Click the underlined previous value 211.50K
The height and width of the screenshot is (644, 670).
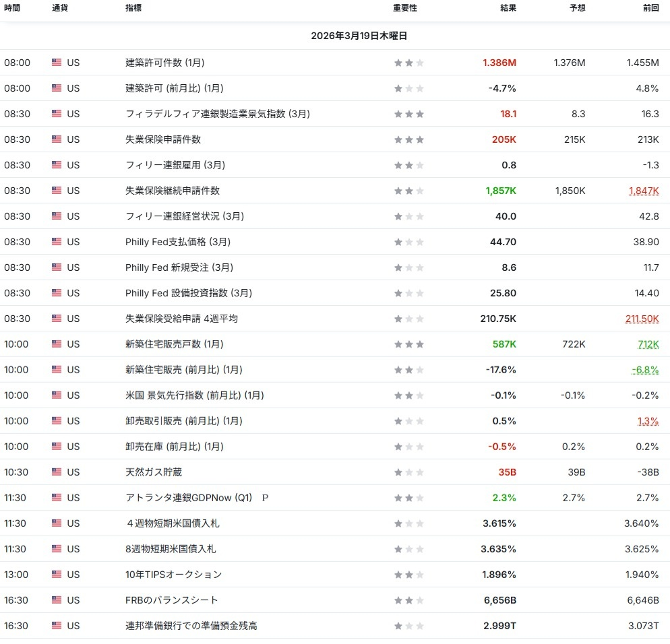[642, 319]
